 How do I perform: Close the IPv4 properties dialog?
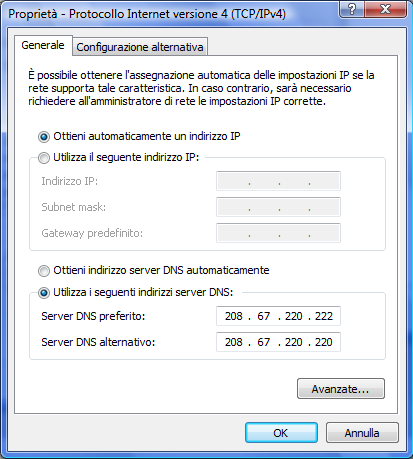386,9
